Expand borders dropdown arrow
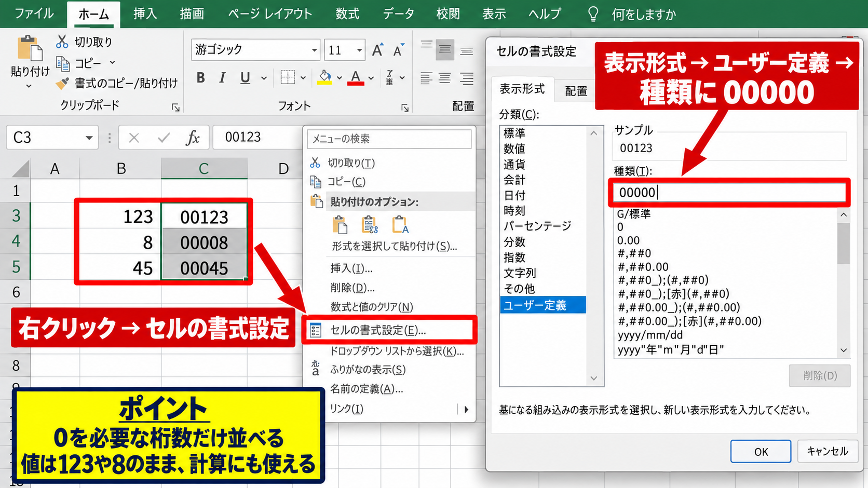This screenshot has height=488, width=868. (x=303, y=78)
